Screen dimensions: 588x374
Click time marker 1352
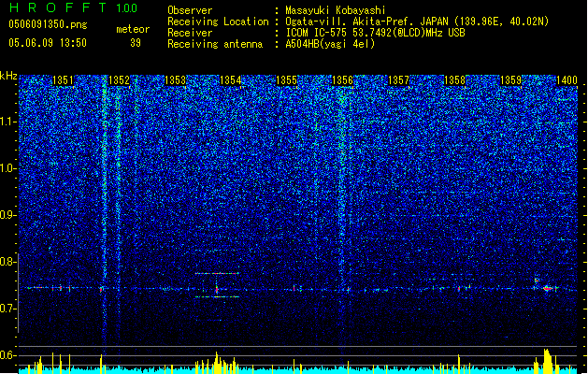[x=119, y=80]
